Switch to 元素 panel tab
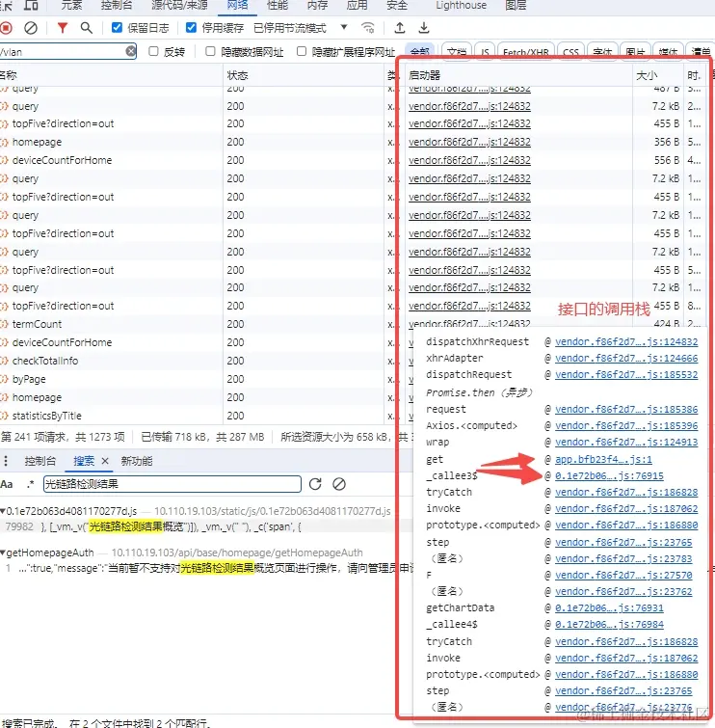Viewport: 715px width, 728px height. pyautogui.click(x=72, y=5)
